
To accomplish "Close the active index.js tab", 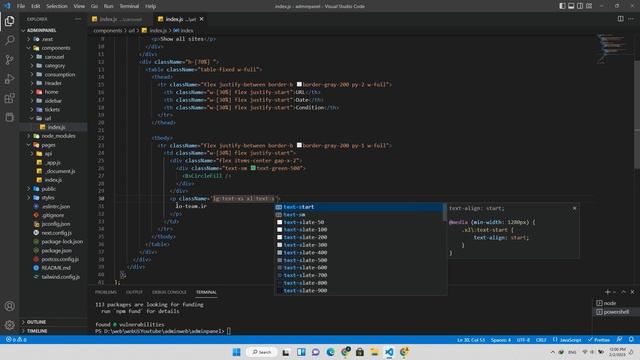I will (202, 19).
